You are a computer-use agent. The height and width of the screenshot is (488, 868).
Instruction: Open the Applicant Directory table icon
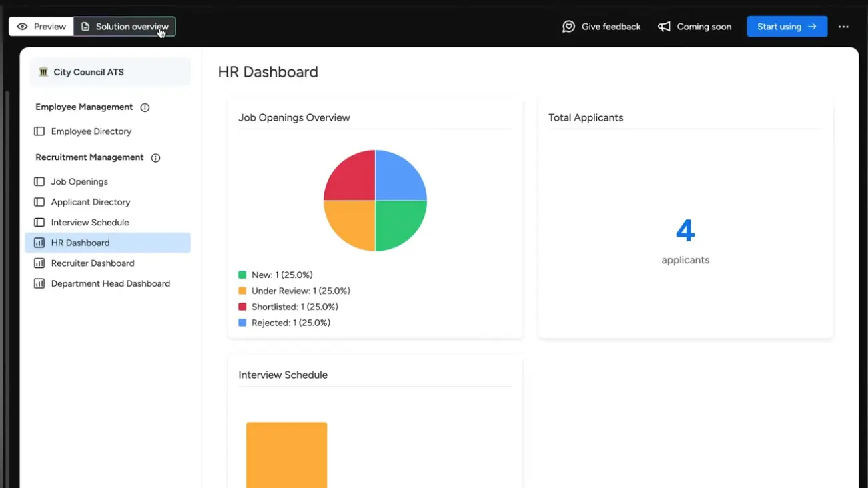[x=39, y=202]
